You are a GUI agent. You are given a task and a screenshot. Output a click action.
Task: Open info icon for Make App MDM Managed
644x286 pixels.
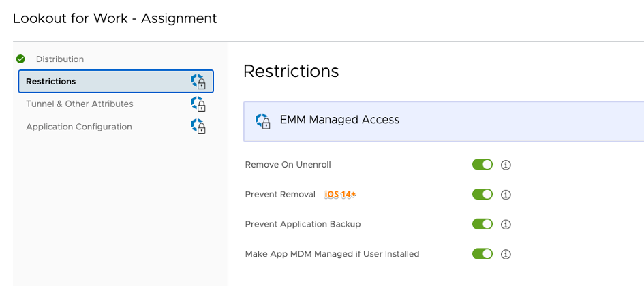(506, 254)
